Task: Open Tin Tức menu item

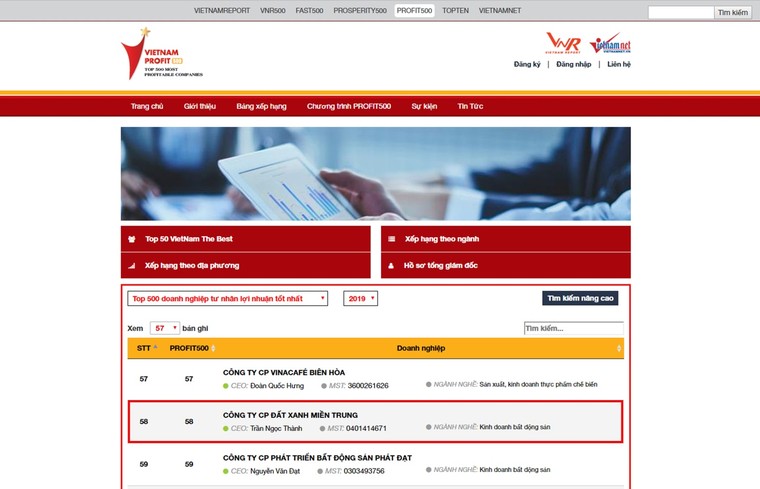Action: pos(470,106)
